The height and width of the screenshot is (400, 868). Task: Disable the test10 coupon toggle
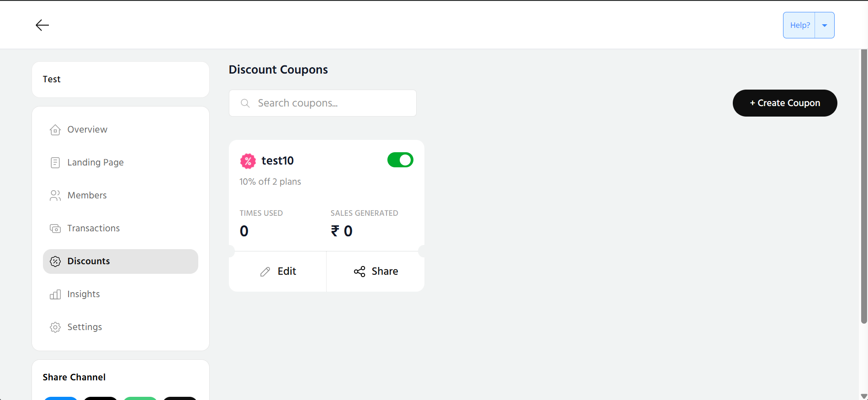click(400, 160)
